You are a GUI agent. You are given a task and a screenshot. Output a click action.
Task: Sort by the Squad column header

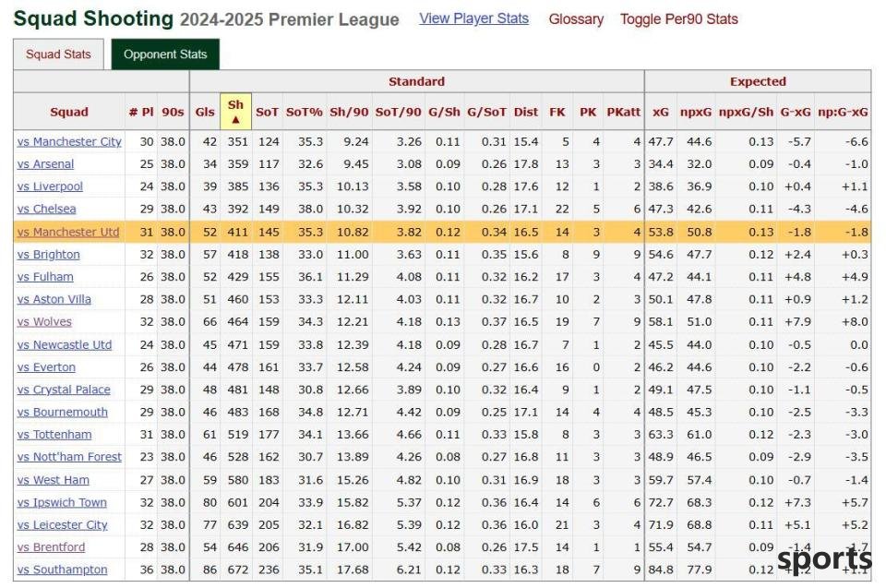[x=69, y=112]
